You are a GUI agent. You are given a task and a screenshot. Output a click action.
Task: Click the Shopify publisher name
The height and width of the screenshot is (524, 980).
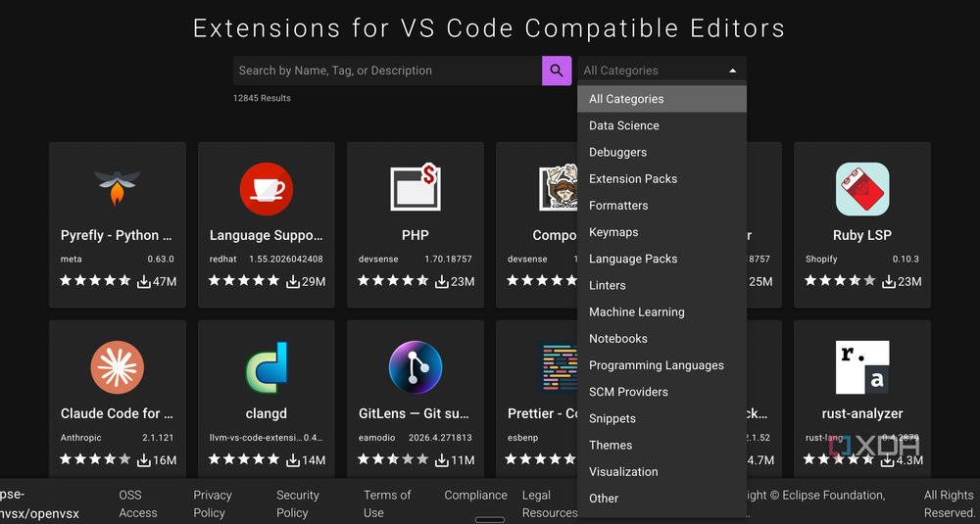[821, 259]
